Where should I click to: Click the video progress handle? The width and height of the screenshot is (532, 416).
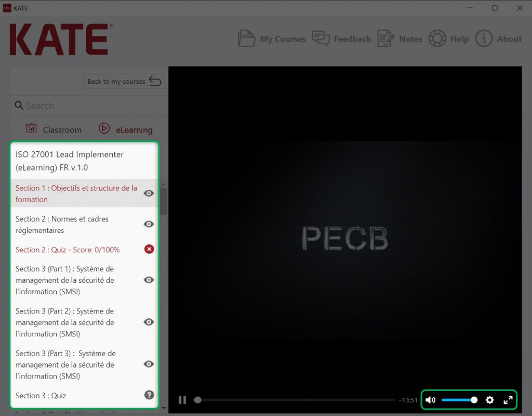pos(197,400)
